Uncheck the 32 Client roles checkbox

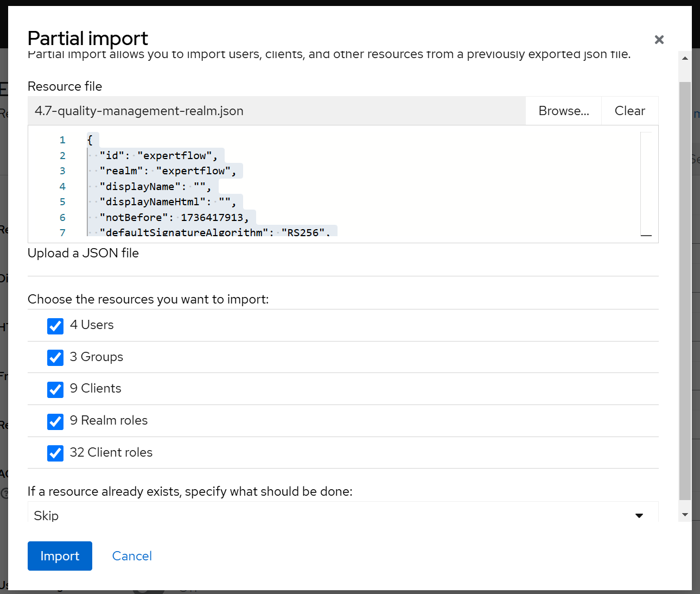pos(55,453)
